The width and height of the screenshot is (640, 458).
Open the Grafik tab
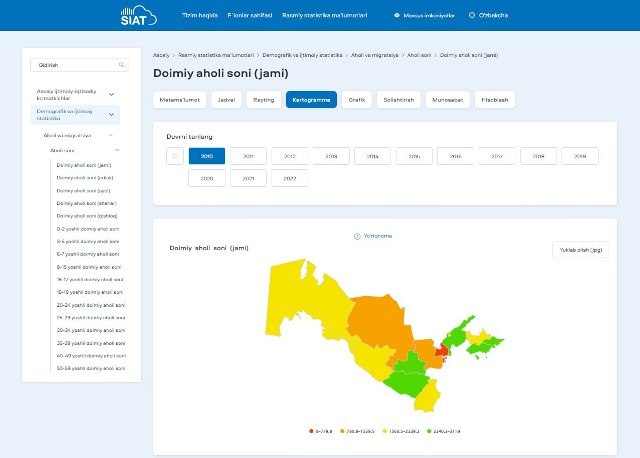[x=357, y=100]
